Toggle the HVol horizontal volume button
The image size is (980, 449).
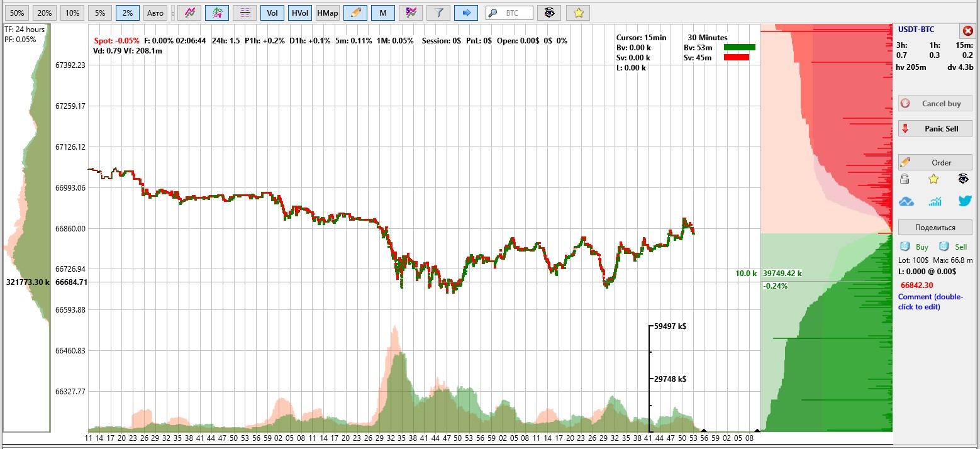pos(299,13)
